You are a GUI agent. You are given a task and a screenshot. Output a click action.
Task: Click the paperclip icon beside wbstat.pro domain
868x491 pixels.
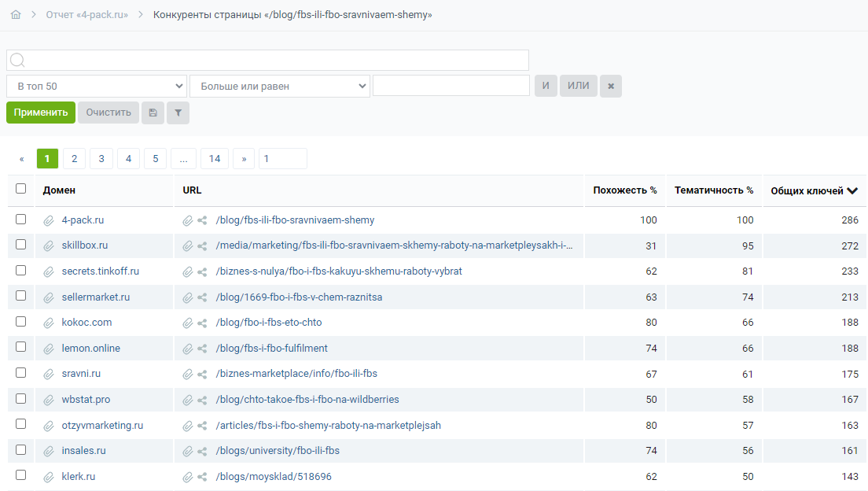tap(49, 400)
